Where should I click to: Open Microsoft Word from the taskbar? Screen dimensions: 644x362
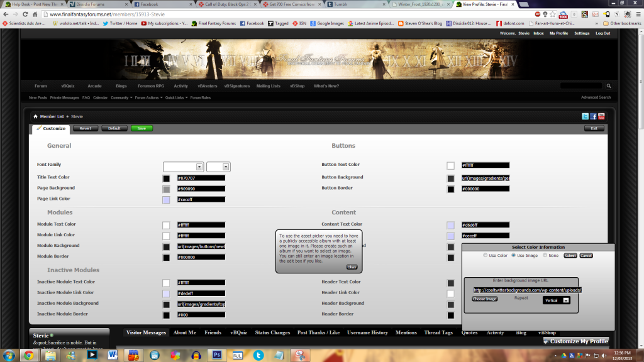click(113, 355)
